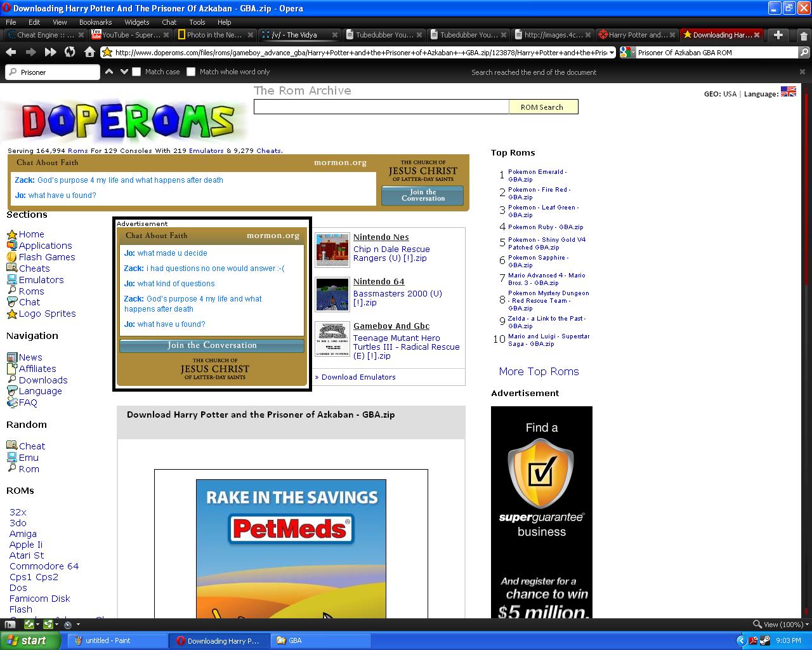Click the search magnifier button
Image resolution: width=812 pixels, height=650 pixels.
point(804,53)
